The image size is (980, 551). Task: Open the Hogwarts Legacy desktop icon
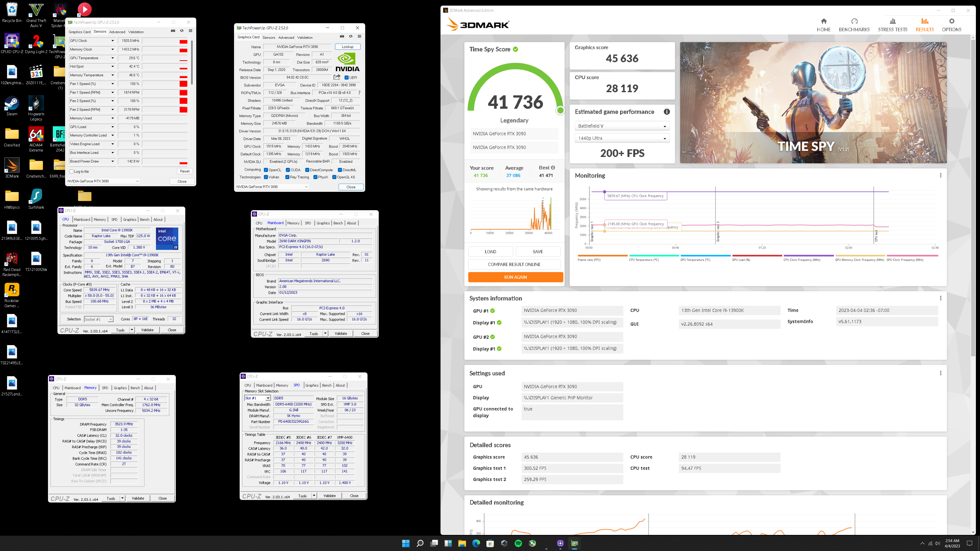pos(36,108)
